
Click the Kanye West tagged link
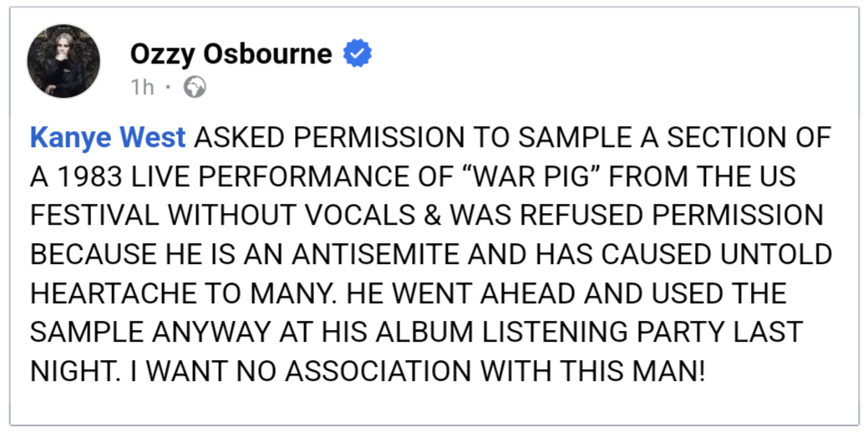click(107, 140)
